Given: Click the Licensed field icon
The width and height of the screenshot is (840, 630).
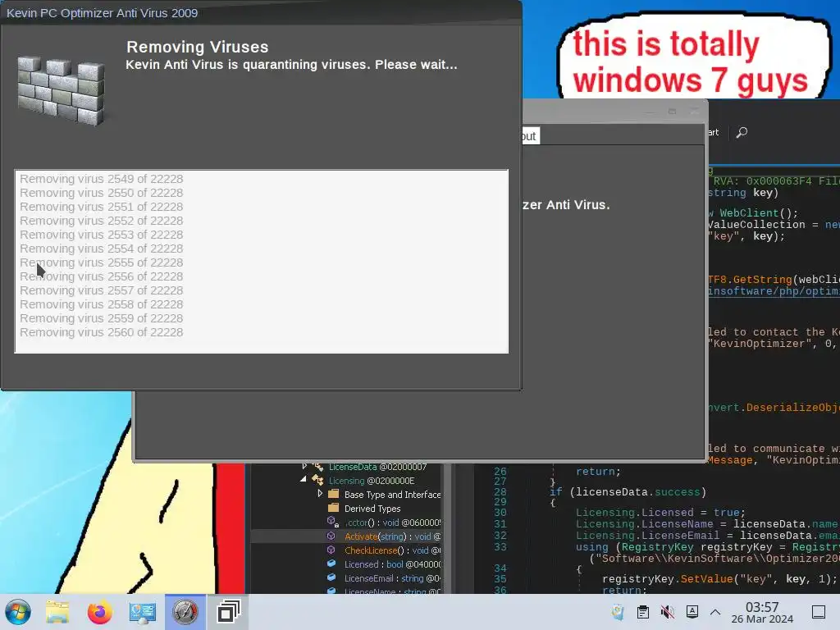Looking at the screenshot, I should click(331, 564).
